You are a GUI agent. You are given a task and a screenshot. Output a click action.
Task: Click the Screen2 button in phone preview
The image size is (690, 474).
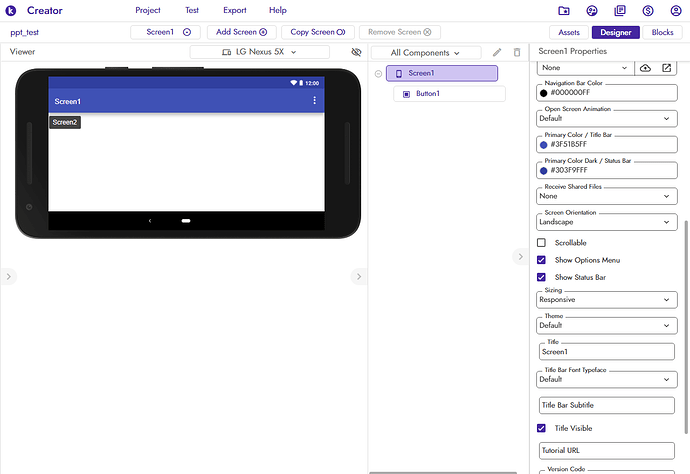[x=65, y=122]
